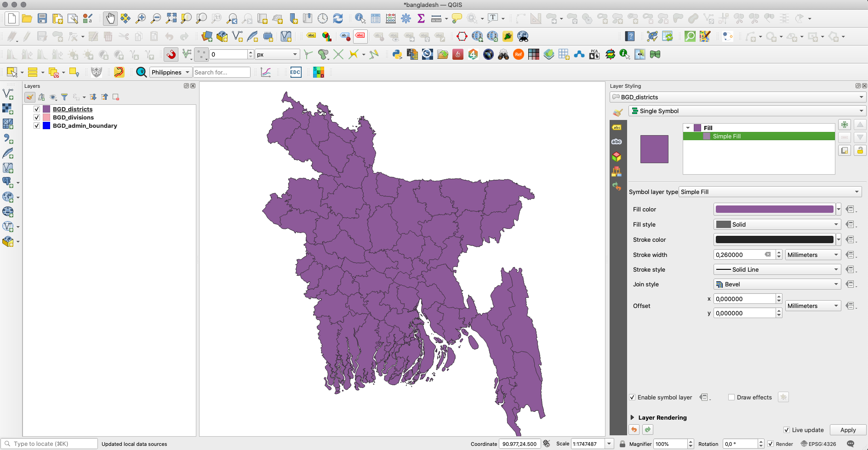Add symbol layer with green plus
The height and width of the screenshot is (450, 868).
pyautogui.click(x=845, y=125)
